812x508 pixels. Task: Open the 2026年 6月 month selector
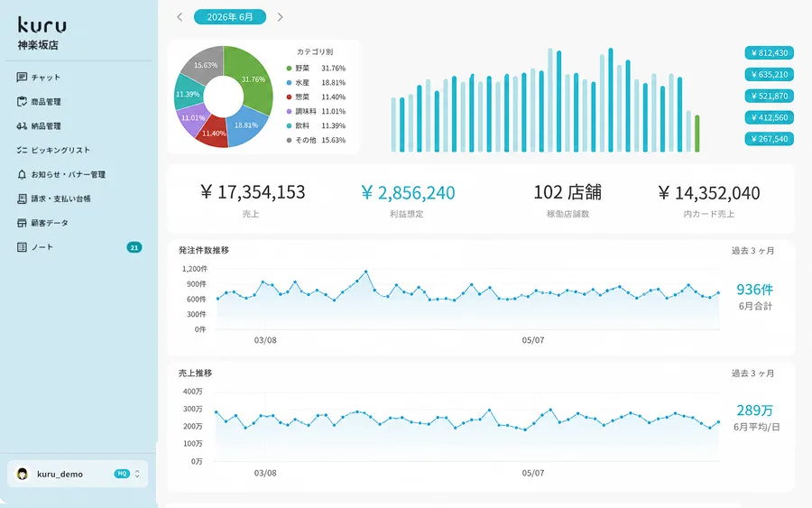click(x=230, y=17)
